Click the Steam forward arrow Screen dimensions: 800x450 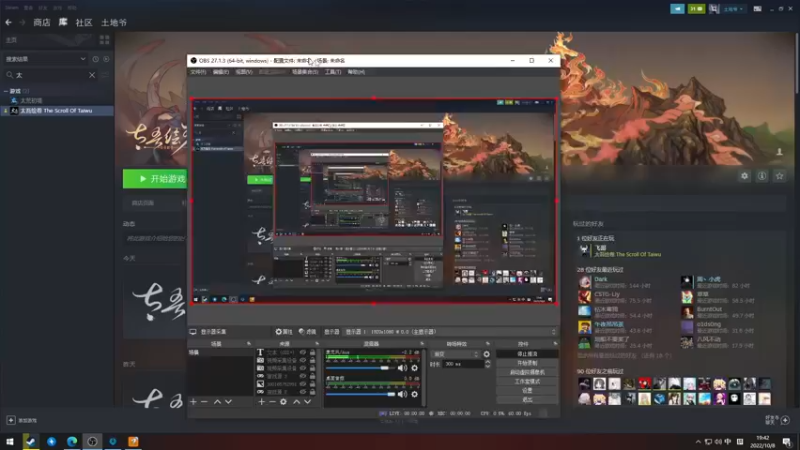tap(22, 22)
